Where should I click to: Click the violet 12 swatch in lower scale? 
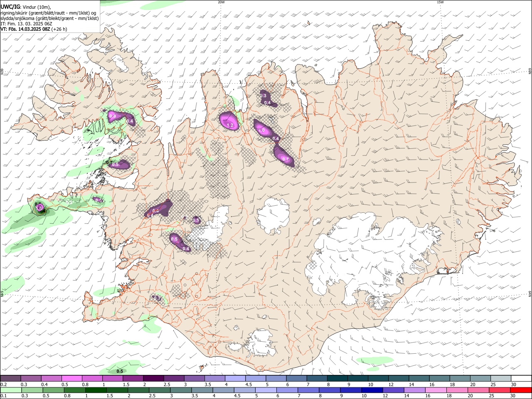pyautogui.click(x=393, y=390)
